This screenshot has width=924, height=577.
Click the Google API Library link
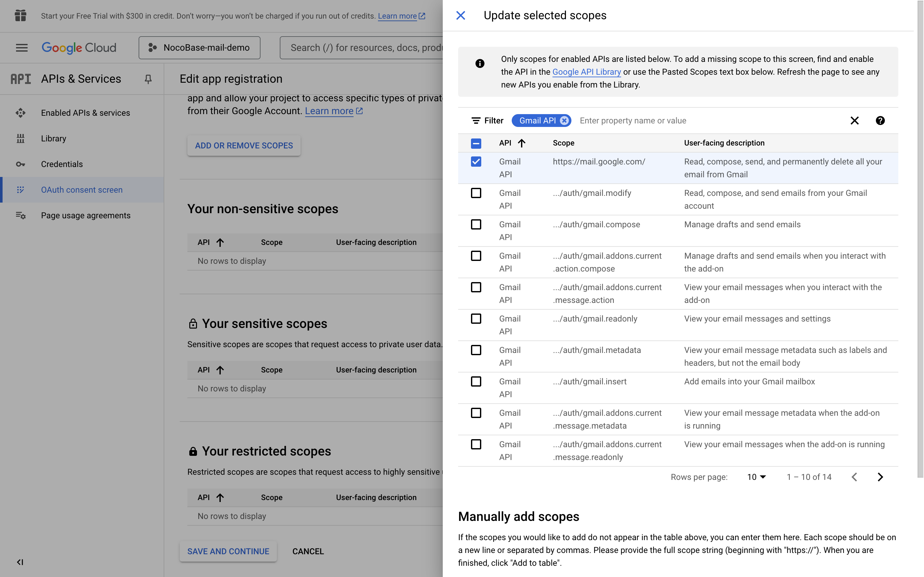pyautogui.click(x=586, y=72)
